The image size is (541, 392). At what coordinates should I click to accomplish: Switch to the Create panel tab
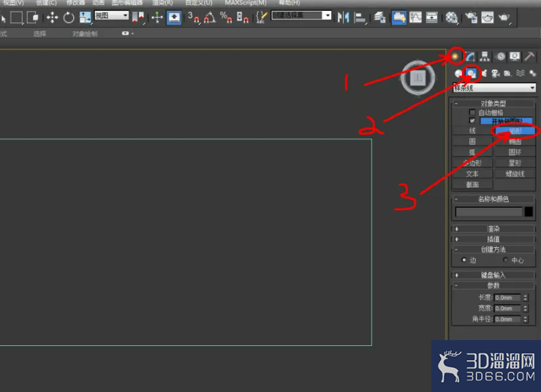click(x=455, y=56)
